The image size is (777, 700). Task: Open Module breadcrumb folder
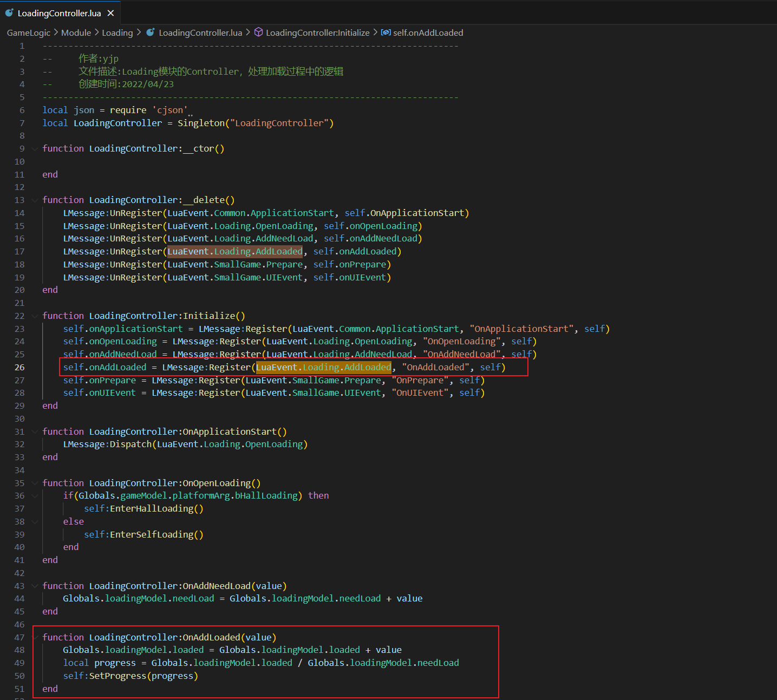pos(76,32)
